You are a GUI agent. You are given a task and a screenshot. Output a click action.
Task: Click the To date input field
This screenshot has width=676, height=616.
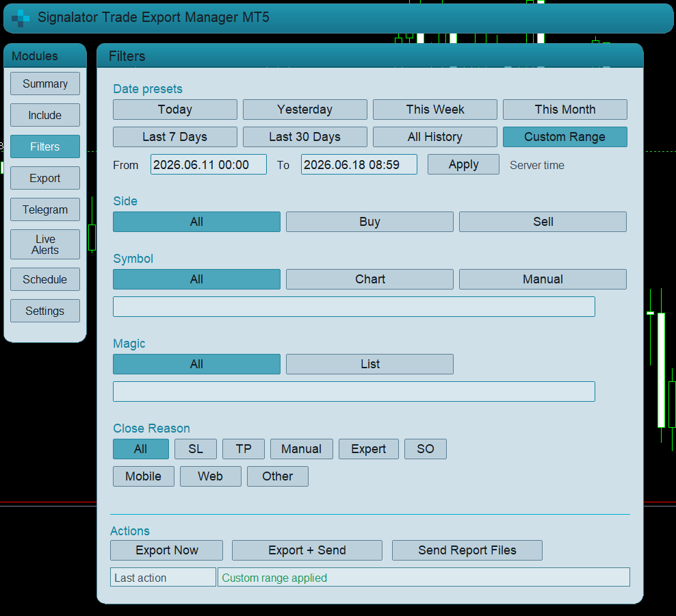click(x=359, y=164)
